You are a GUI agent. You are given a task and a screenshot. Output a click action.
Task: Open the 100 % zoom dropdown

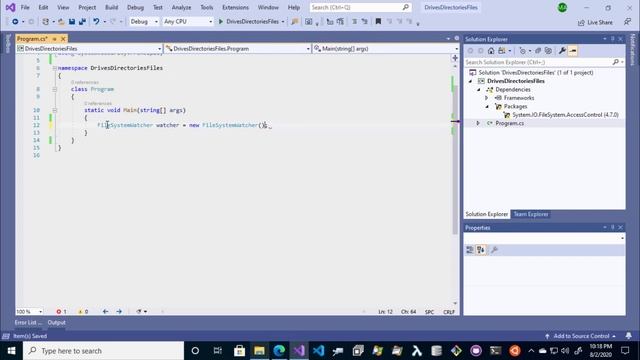click(29, 311)
